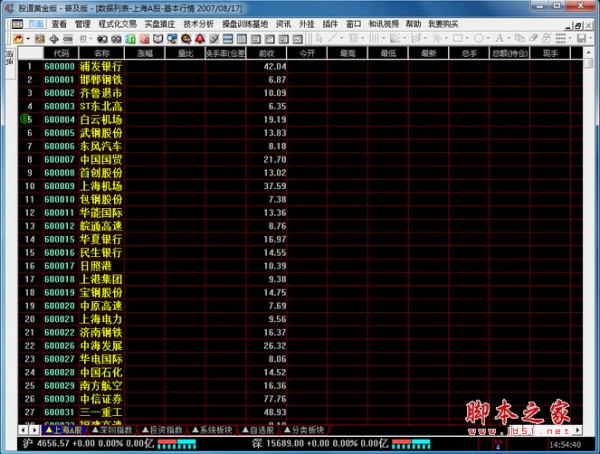The image size is (600, 454).
Task: Click the page icon left of 页面
Action: coord(18,24)
